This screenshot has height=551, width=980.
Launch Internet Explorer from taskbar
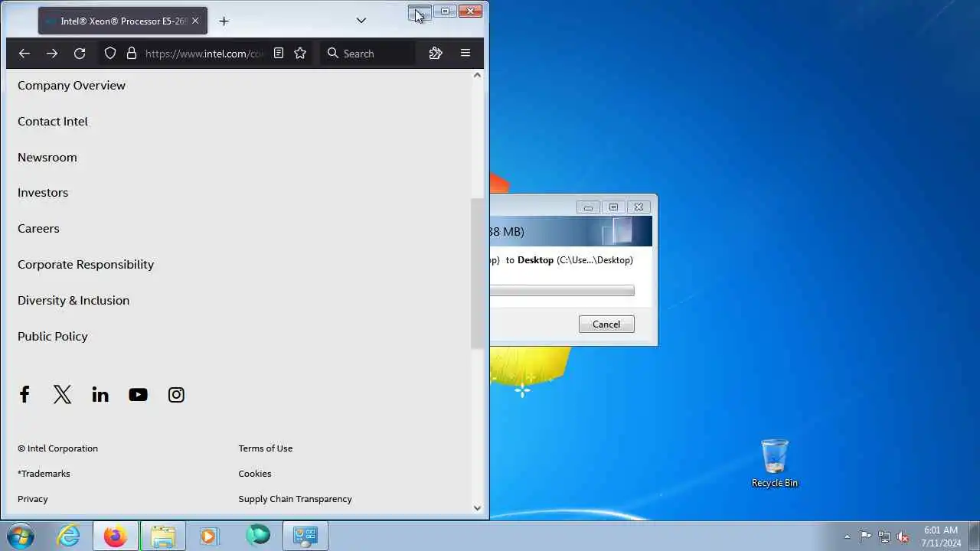tap(69, 536)
